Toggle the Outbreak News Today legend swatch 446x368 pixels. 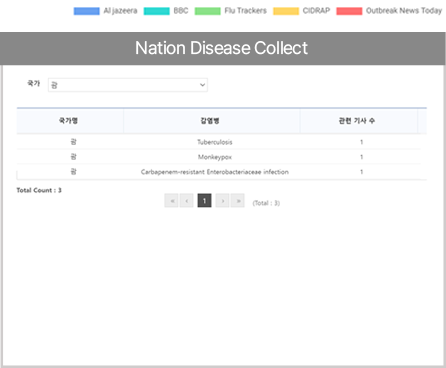pos(349,11)
